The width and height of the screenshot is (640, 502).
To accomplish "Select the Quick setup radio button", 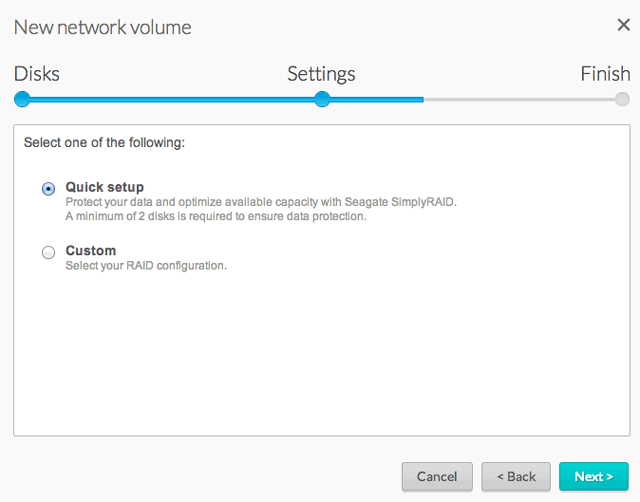I will [48, 188].
